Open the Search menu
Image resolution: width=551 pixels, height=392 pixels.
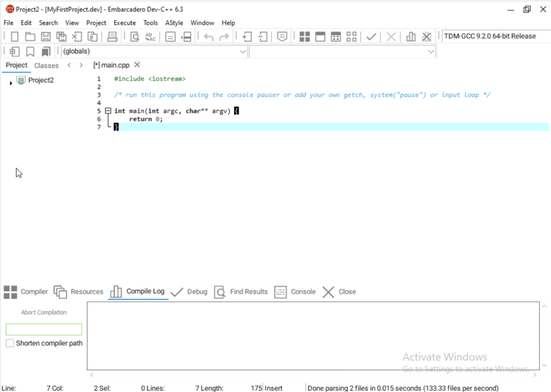point(48,23)
